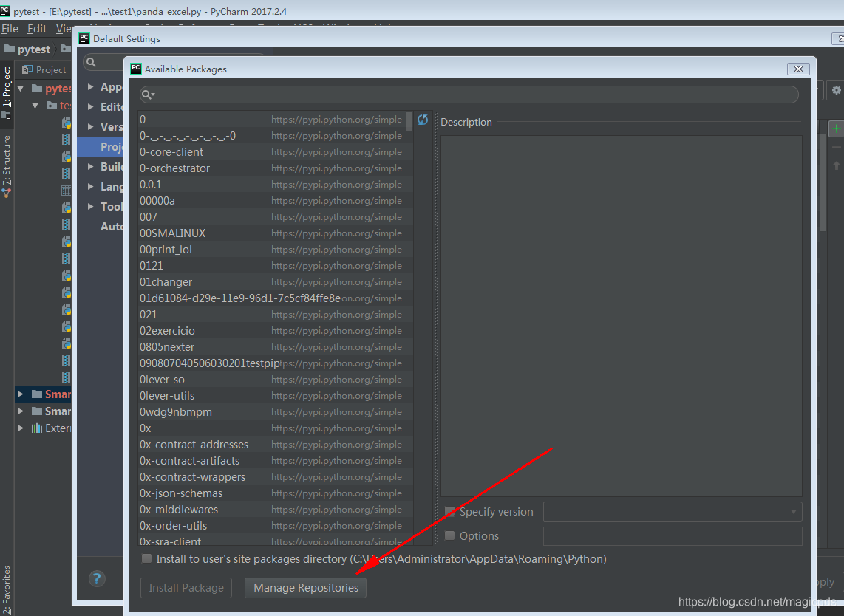Select package 0-core-client

click(x=275, y=152)
